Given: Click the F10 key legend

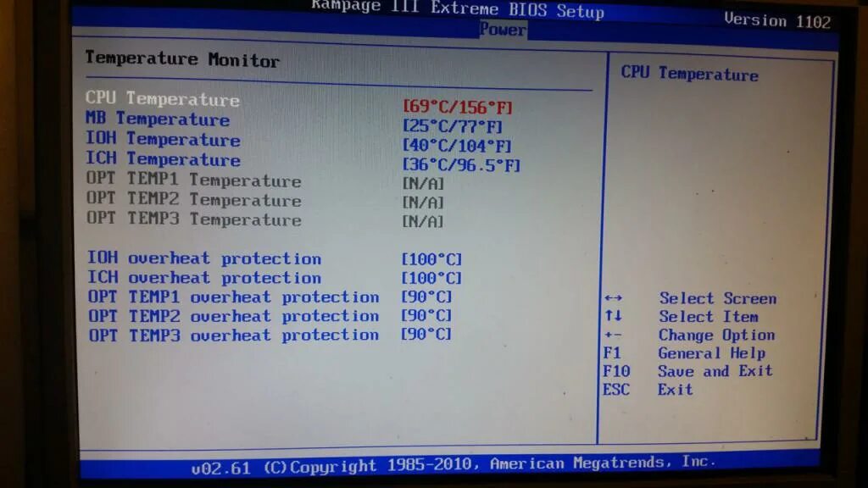Looking at the screenshot, I should (x=616, y=371).
